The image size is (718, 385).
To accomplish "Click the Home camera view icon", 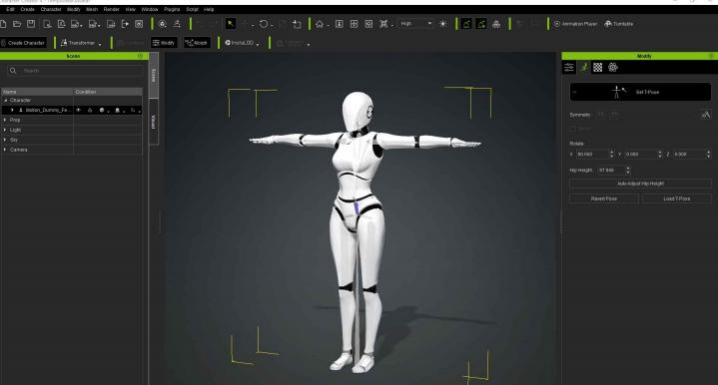I will click(320, 24).
